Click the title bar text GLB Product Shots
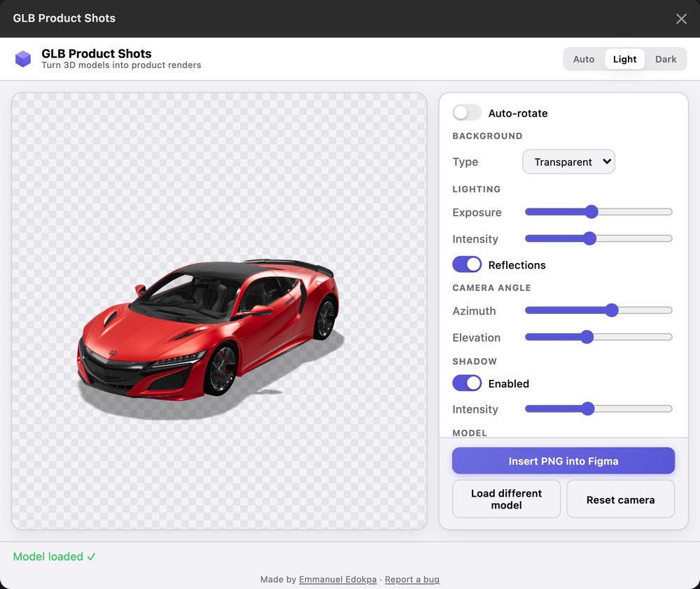The height and width of the screenshot is (589, 700). [x=64, y=18]
